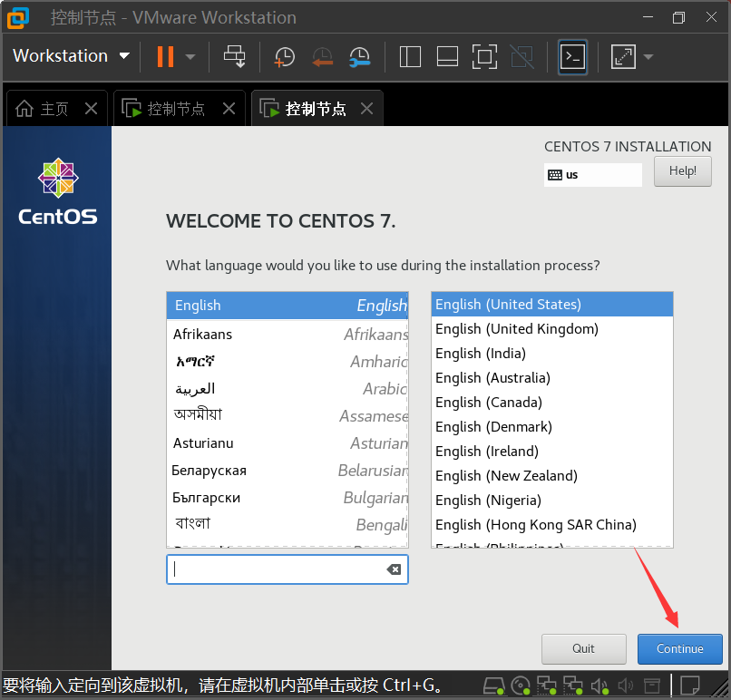Screen dimensions: 731x700
Task: Expand the power options arrow beside pause
Action: pyautogui.click(x=190, y=57)
